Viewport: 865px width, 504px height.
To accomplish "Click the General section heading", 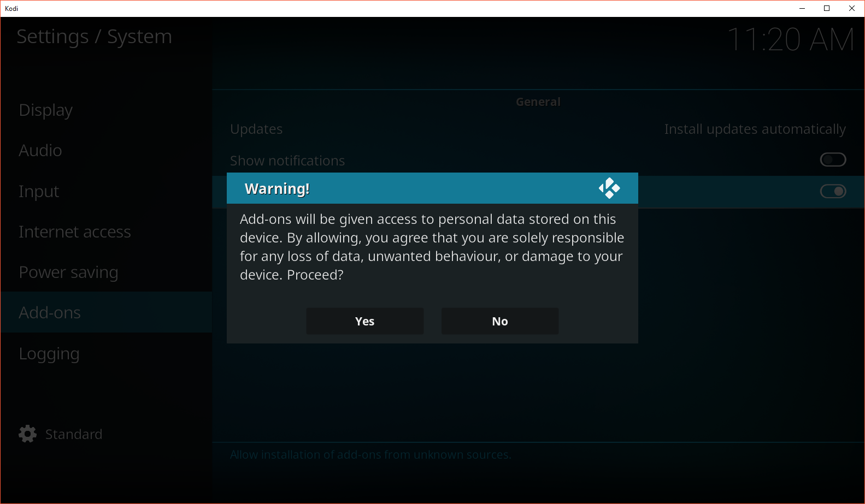I will pyautogui.click(x=538, y=102).
